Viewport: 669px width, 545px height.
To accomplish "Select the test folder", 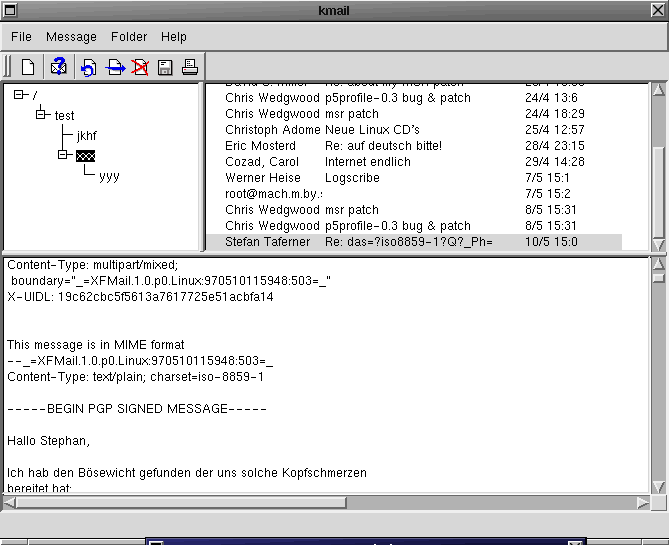I will pos(64,115).
